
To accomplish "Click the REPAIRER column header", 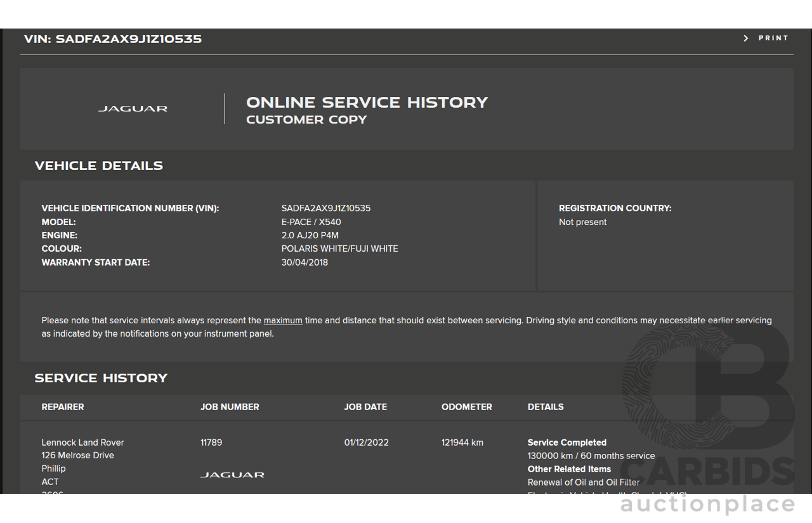I will (x=63, y=407).
